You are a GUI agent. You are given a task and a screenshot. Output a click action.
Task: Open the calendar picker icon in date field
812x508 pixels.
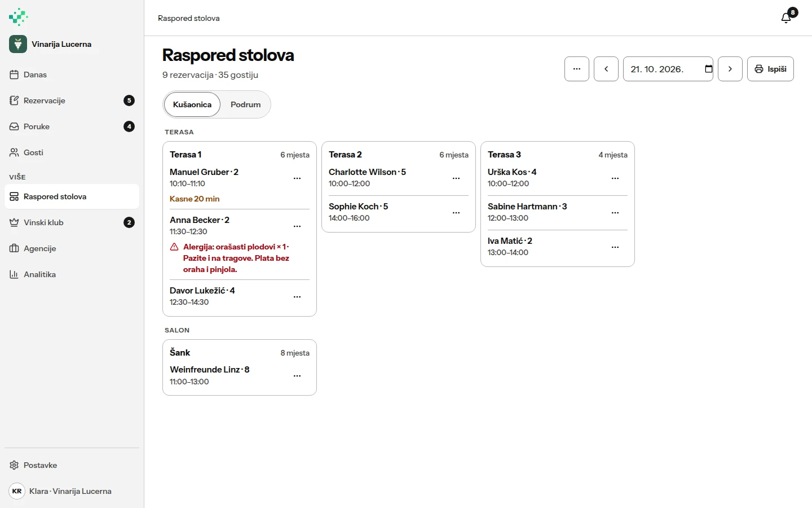coord(708,69)
